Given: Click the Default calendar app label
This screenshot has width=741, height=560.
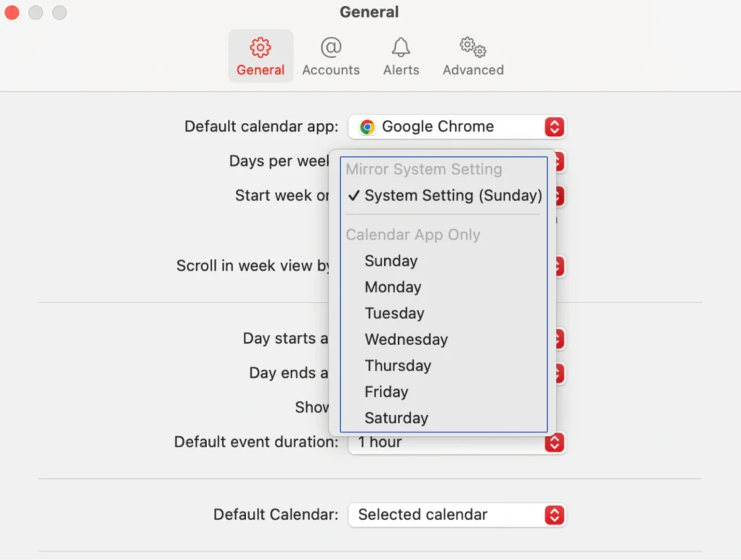Looking at the screenshot, I should (261, 127).
